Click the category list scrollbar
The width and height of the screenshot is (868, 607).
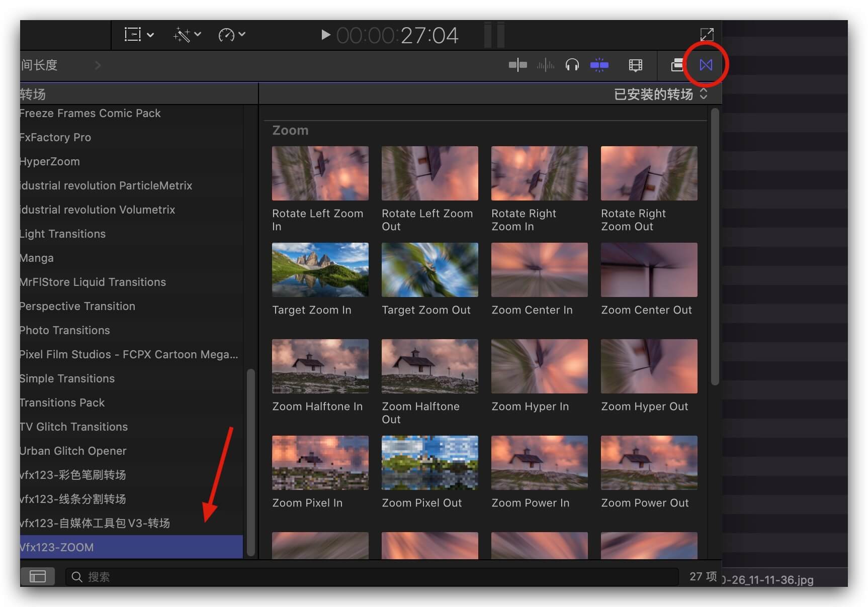point(250,462)
